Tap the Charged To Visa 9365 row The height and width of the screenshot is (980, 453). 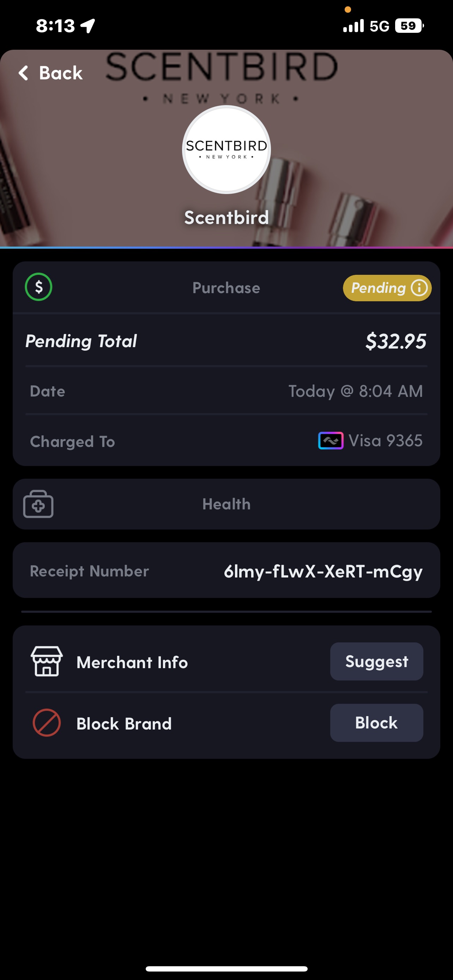pyautogui.click(x=226, y=441)
